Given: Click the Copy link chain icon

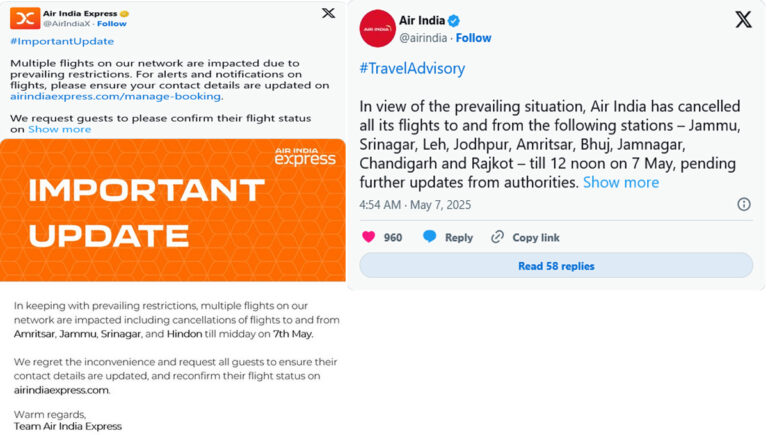Looking at the screenshot, I should pyautogui.click(x=497, y=237).
